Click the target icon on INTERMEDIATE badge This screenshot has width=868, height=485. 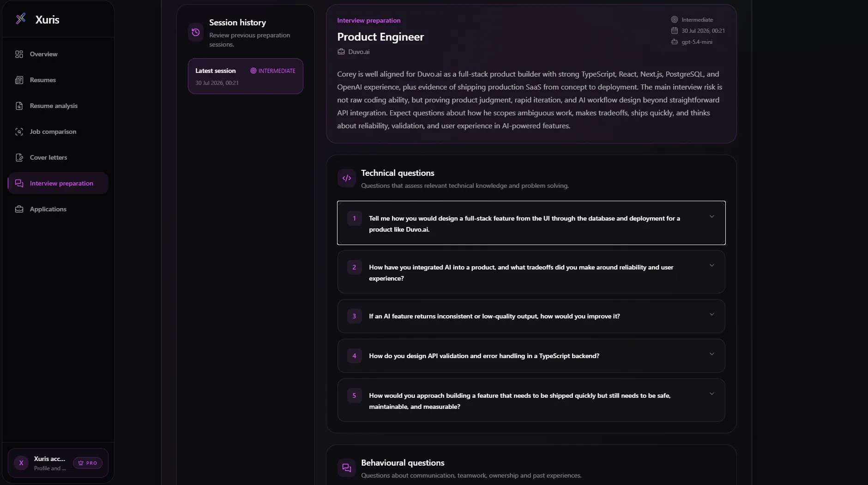[253, 71]
